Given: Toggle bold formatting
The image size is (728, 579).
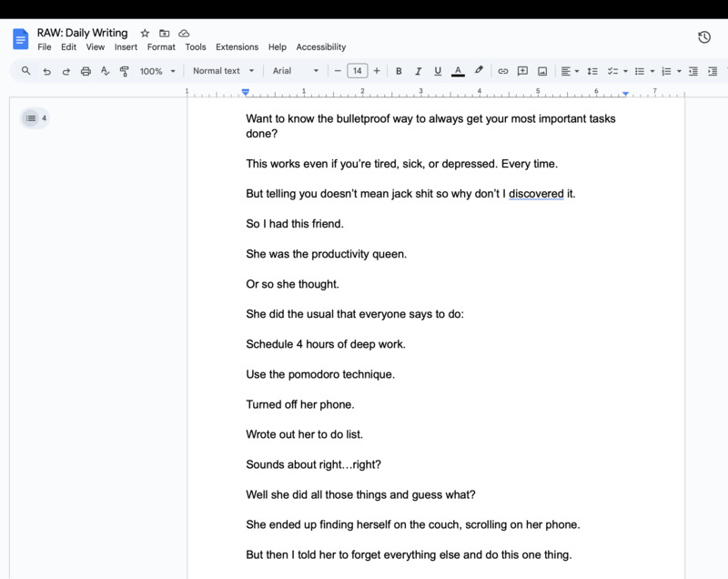Looking at the screenshot, I should point(399,71).
